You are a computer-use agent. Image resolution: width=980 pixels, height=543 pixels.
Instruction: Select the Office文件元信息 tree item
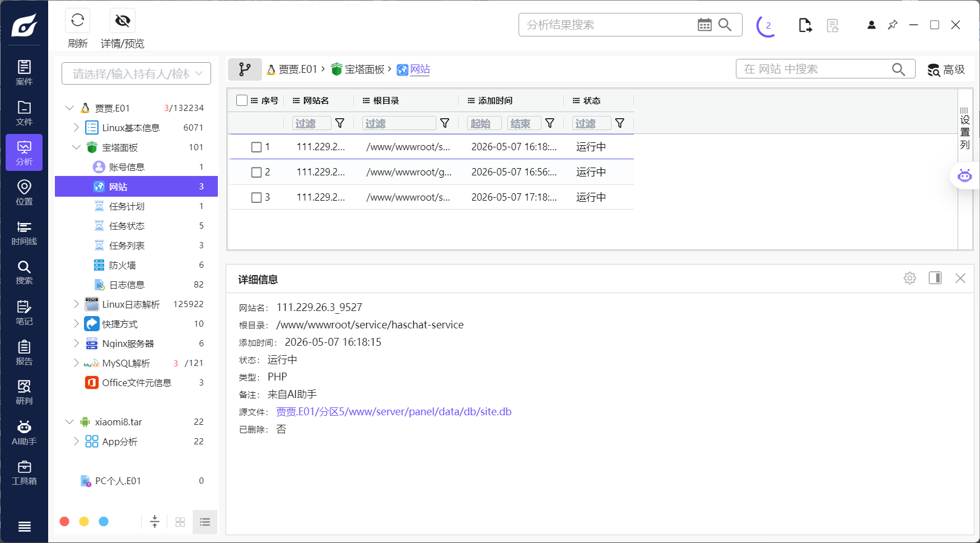coord(136,383)
